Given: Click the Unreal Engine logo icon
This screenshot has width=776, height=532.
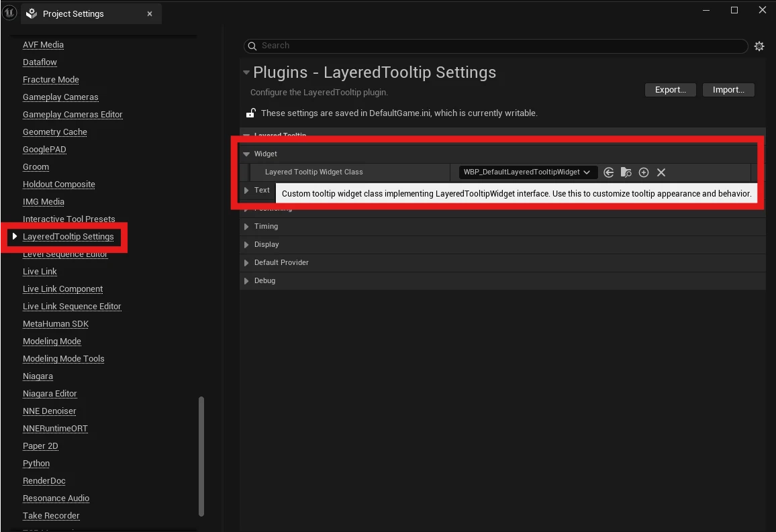Looking at the screenshot, I should click(x=9, y=12).
